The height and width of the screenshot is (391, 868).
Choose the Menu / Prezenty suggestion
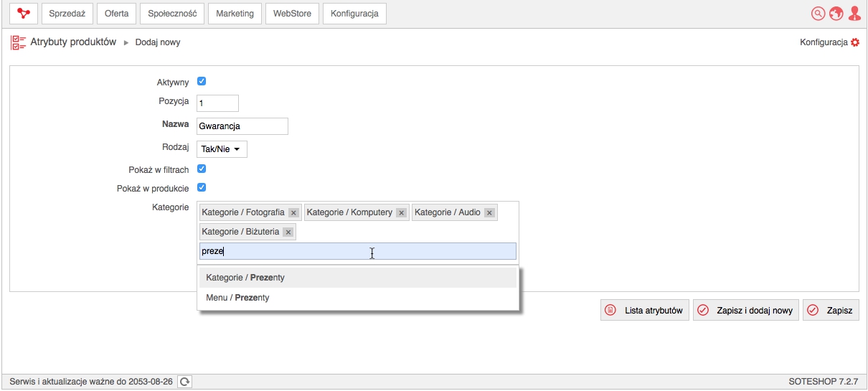point(358,298)
